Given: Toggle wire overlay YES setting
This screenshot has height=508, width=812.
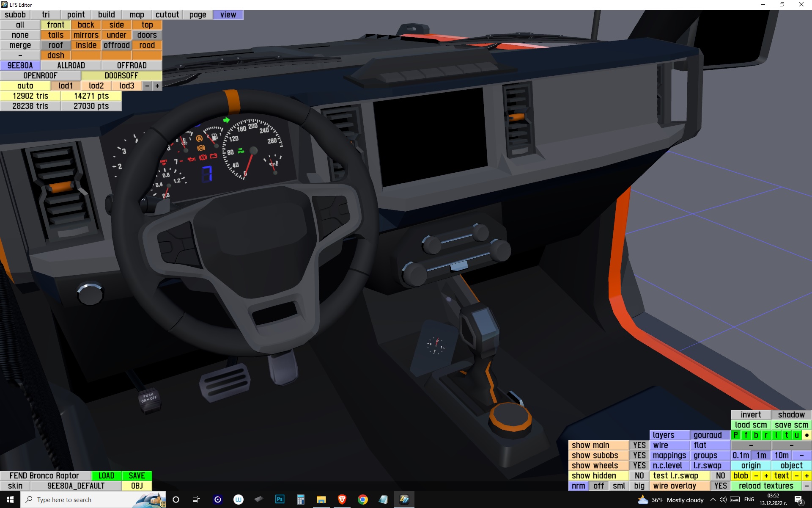Looking at the screenshot, I should pos(720,486).
